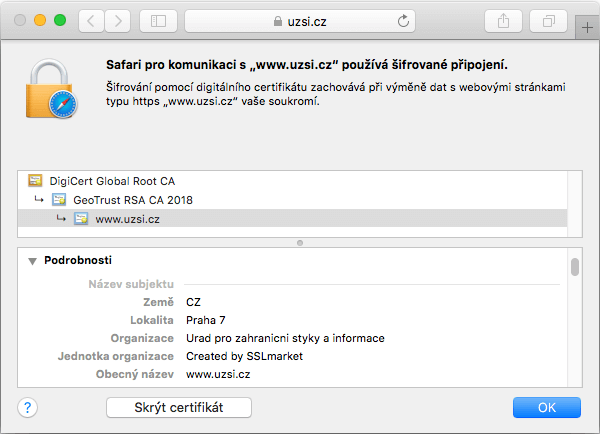
Task: Click the value Created by SSLmarket
Action: tap(244, 356)
